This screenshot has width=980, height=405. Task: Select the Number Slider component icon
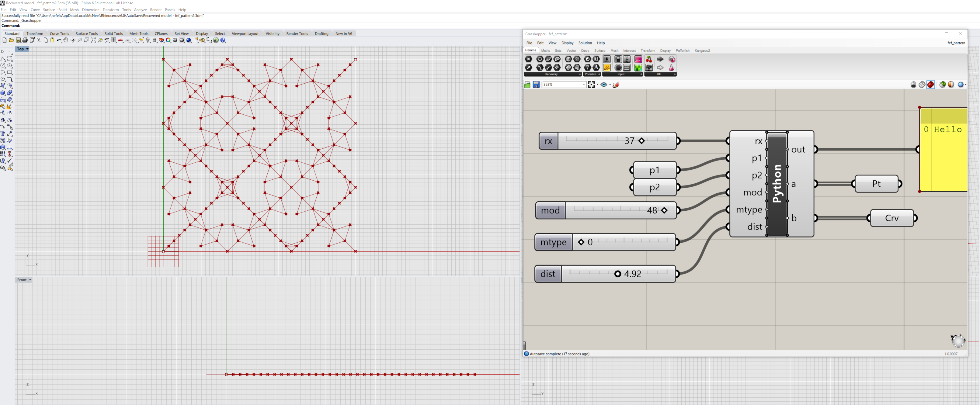coord(607,59)
